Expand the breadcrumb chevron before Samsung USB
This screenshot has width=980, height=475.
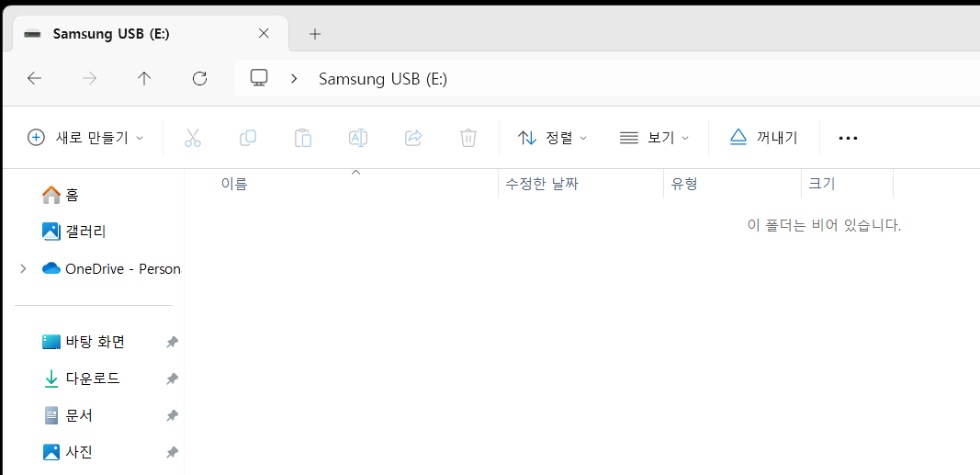click(294, 79)
